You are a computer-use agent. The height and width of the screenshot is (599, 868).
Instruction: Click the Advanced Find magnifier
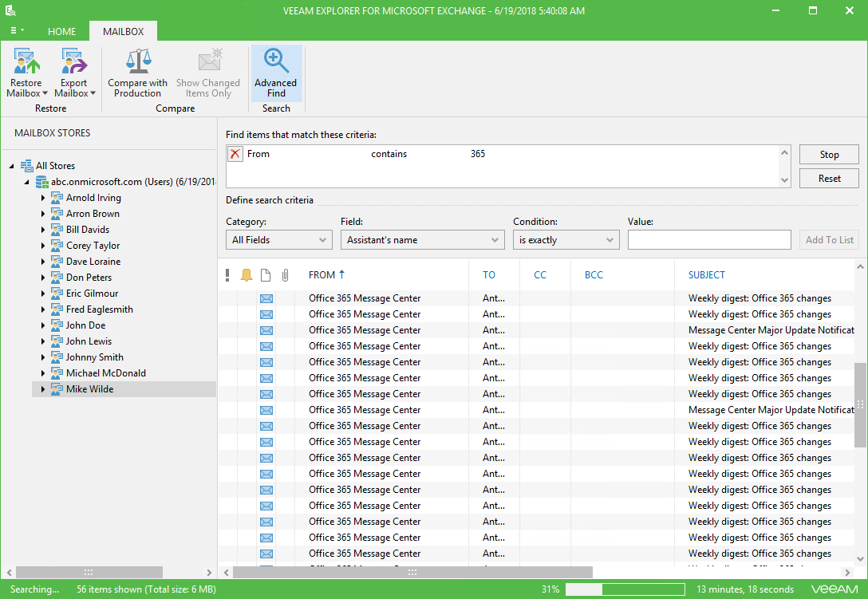tap(276, 61)
